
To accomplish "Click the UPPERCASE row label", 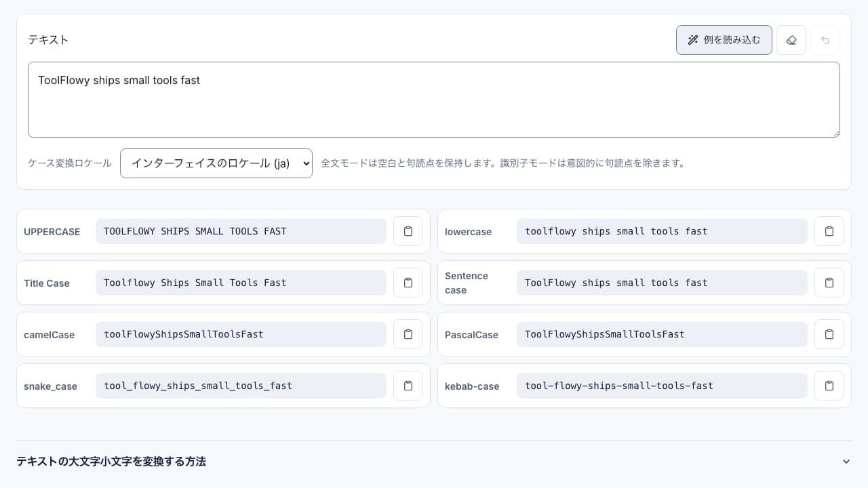I will tap(52, 232).
